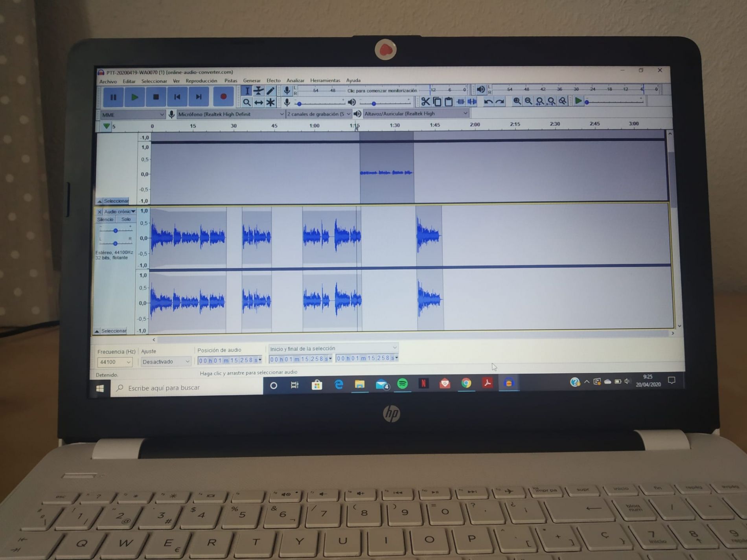Click the horizontal scrollbar right arrow
The image size is (747, 560).
(673, 333)
